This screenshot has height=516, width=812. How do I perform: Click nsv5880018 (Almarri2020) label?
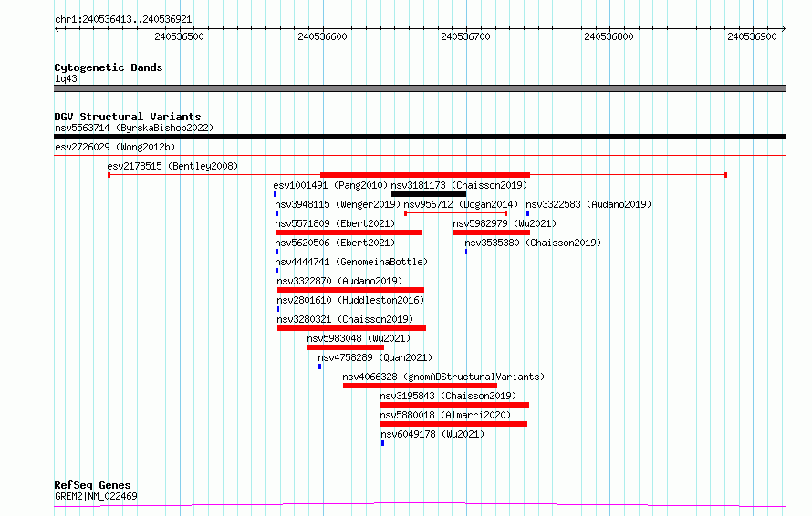point(445,415)
